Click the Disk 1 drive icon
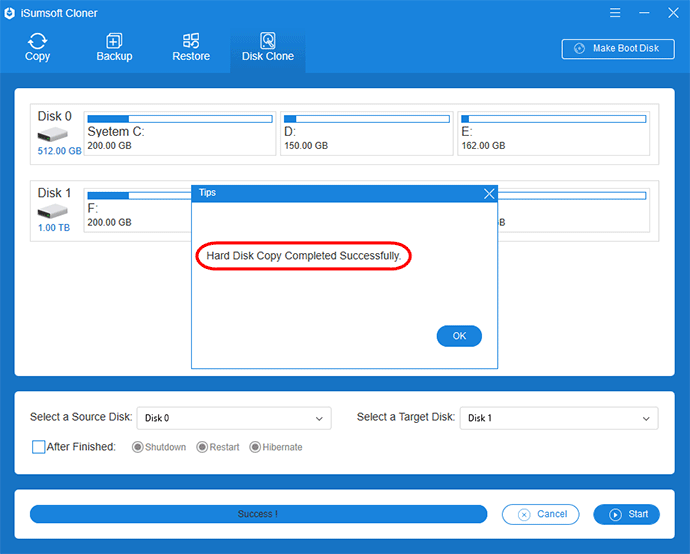Viewport: 690px width, 554px height. pos(52,212)
